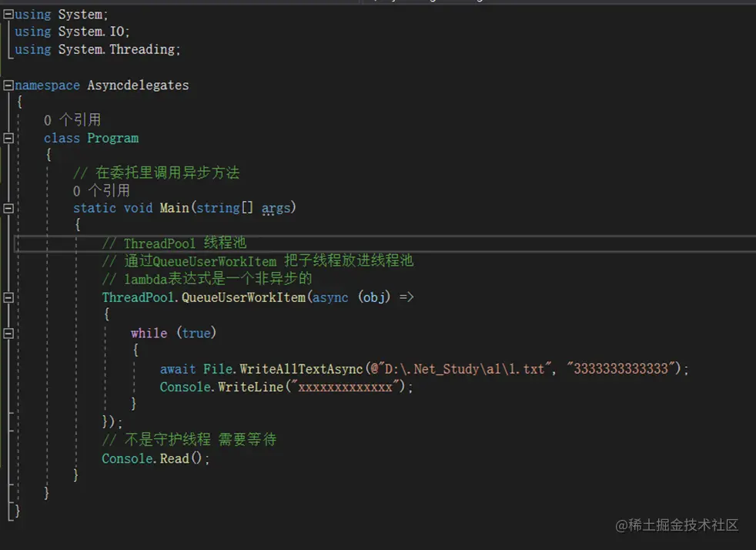Click the comment 'ThreadPool 线程池'
Image resolution: width=756 pixels, height=550 pixels.
pos(174,243)
